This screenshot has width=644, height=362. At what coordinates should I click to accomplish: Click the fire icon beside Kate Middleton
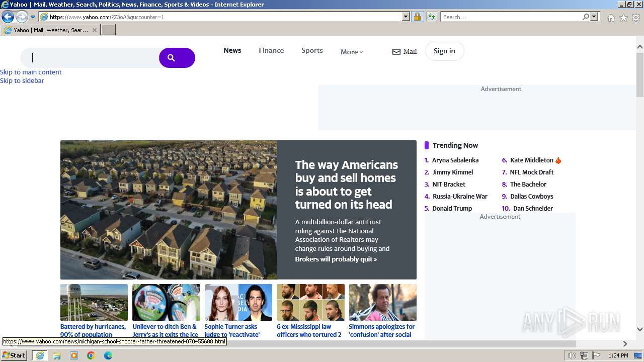point(558,160)
